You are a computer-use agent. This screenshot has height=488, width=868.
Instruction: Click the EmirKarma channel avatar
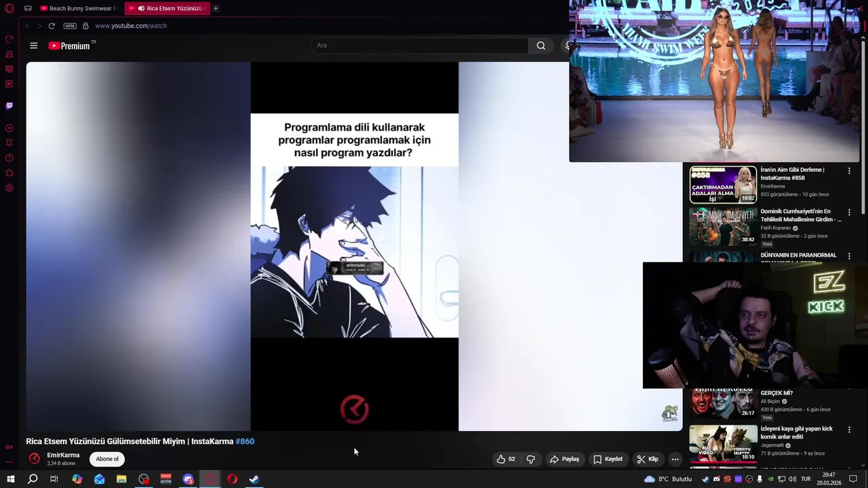pos(34,459)
